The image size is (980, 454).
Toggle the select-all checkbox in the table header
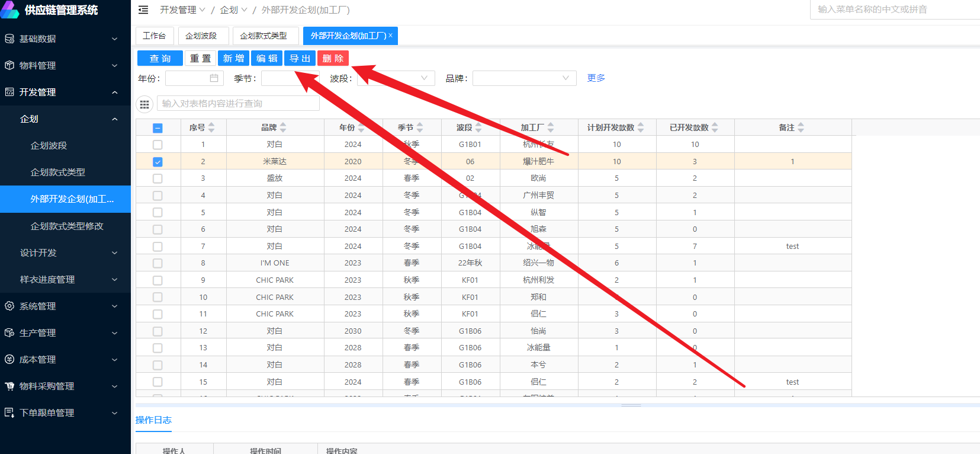coord(158,128)
